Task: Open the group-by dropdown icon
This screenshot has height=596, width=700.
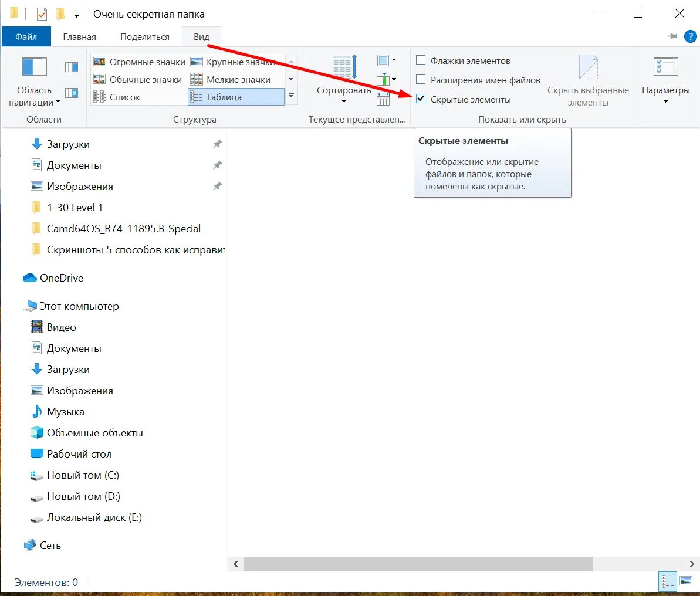Action: click(386, 60)
